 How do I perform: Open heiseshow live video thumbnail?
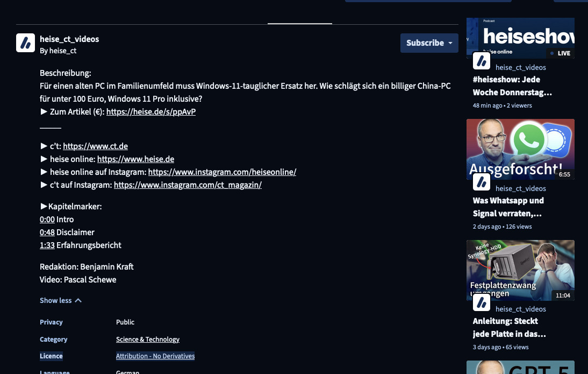tap(520, 38)
